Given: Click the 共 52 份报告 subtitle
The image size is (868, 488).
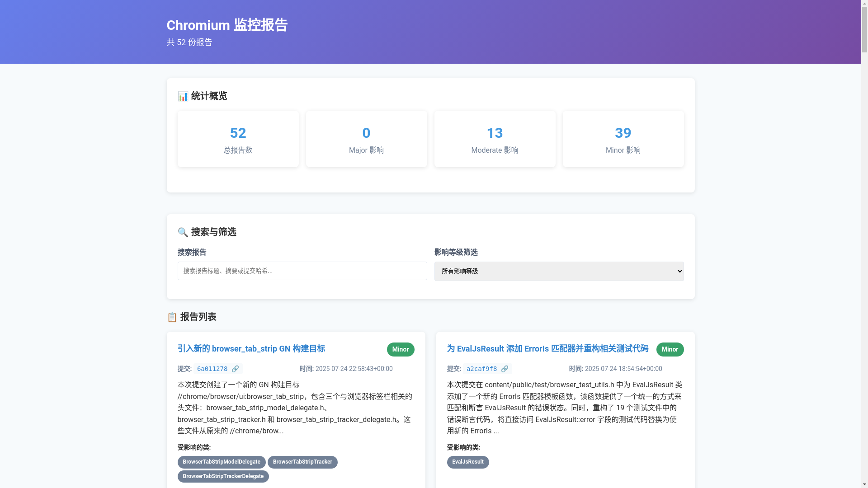Looking at the screenshot, I should [189, 42].
